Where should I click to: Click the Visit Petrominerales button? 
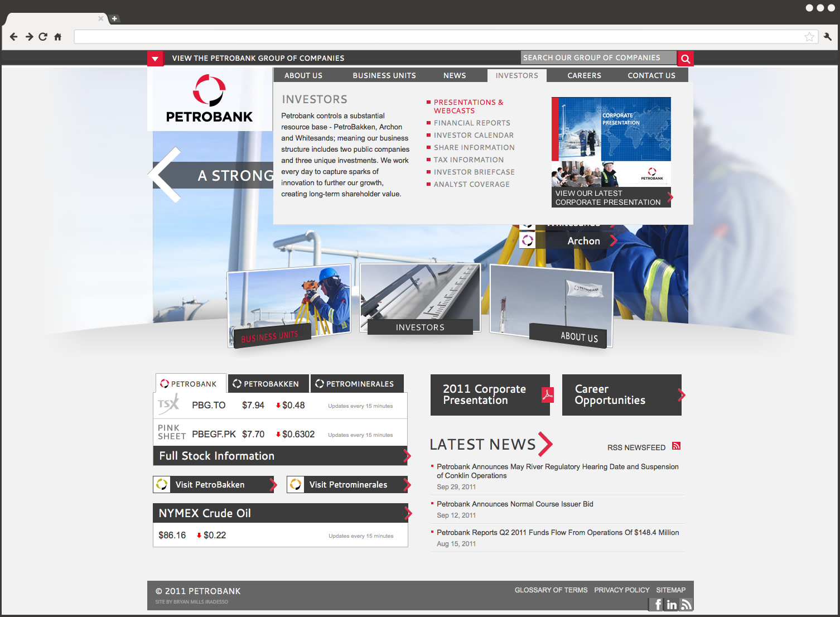pos(348,485)
